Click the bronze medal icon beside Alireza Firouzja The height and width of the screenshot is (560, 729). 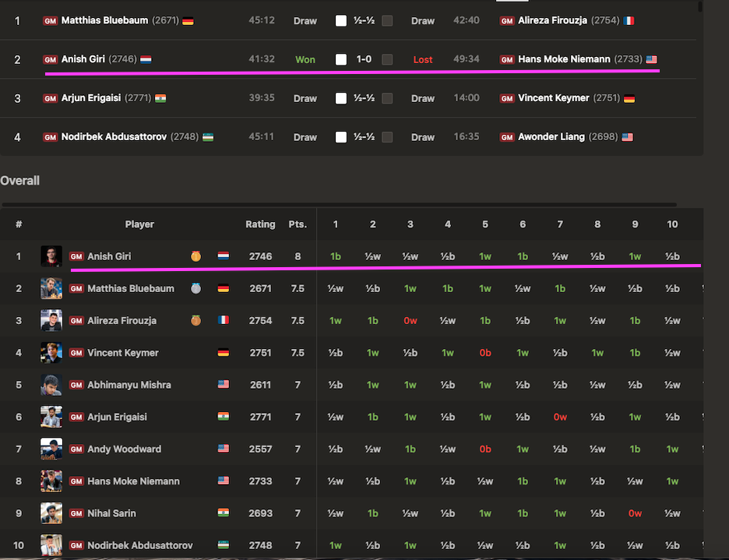click(x=195, y=320)
